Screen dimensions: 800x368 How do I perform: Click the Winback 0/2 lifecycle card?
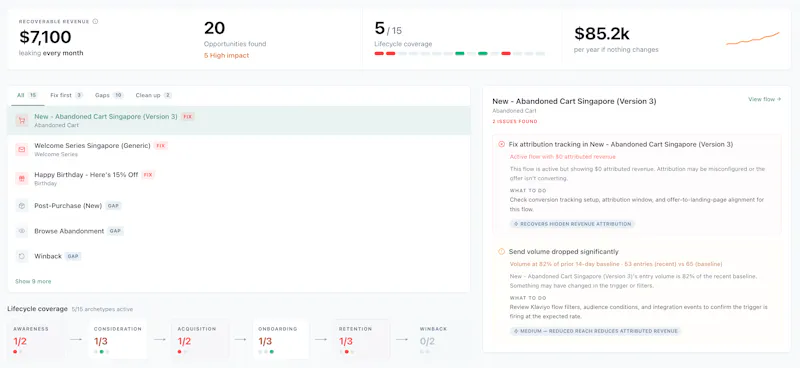(x=443, y=339)
